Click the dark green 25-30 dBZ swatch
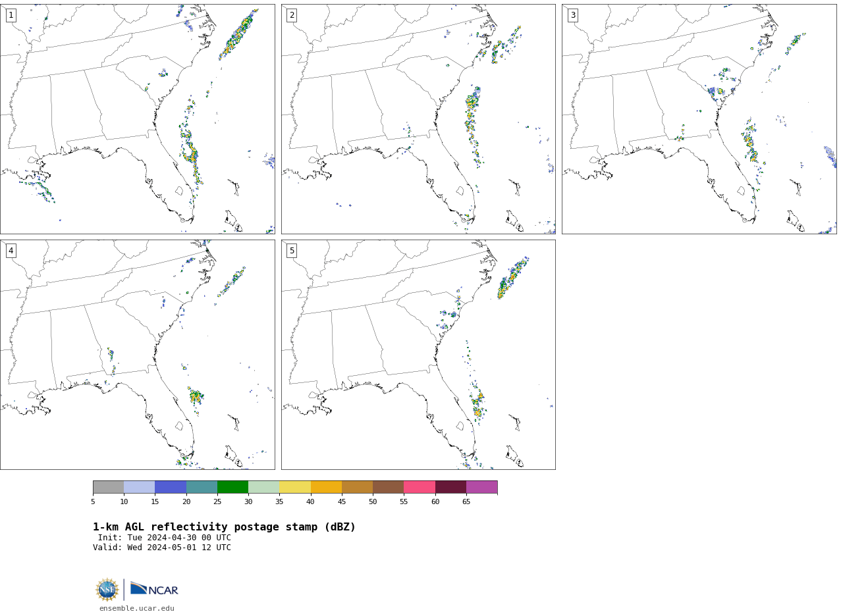The width and height of the screenshot is (843, 616). click(x=232, y=487)
